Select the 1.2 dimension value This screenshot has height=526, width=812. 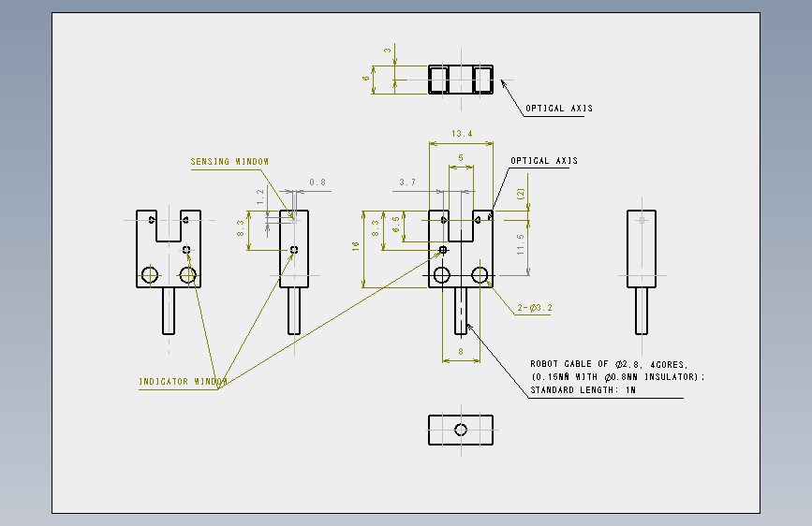point(260,197)
